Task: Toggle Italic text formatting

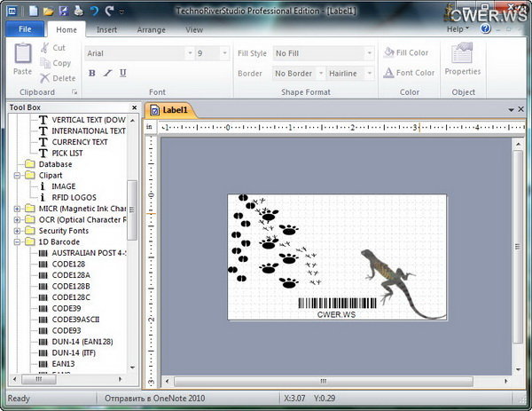Action: tap(107, 73)
